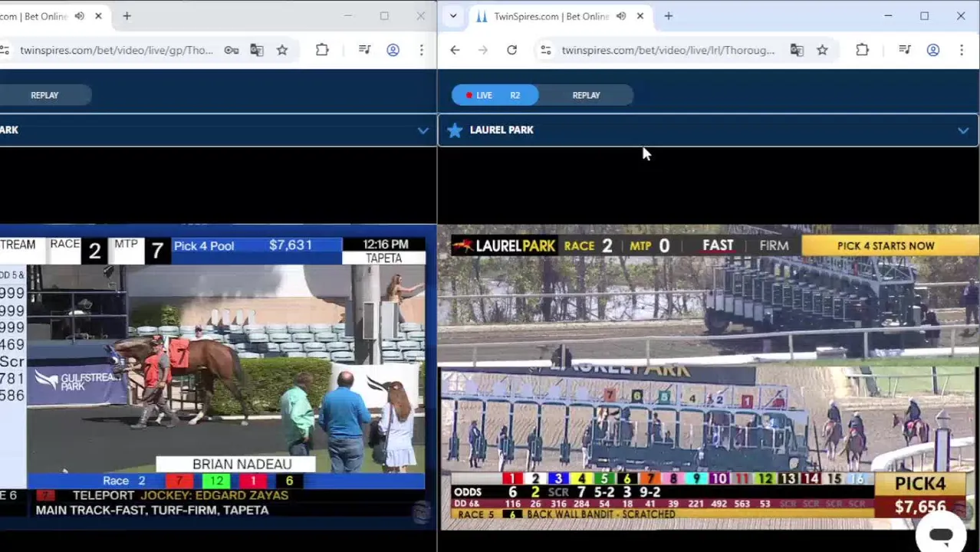Image resolution: width=980 pixels, height=552 pixels.
Task: Open a new tab in the left window
Action: point(127,16)
